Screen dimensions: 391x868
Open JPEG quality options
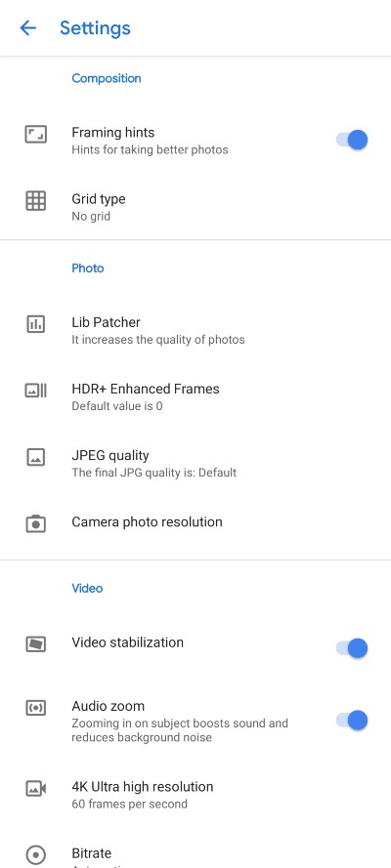click(195, 464)
